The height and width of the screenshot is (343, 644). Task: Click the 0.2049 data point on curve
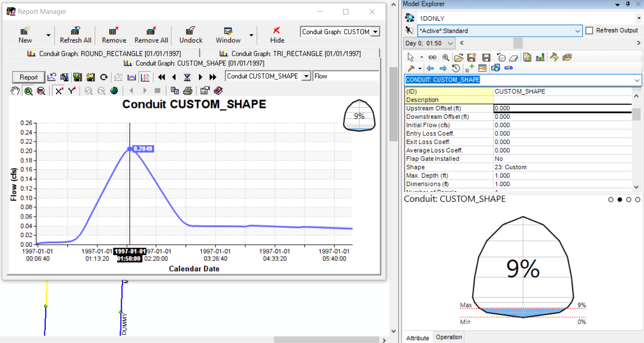click(x=130, y=149)
